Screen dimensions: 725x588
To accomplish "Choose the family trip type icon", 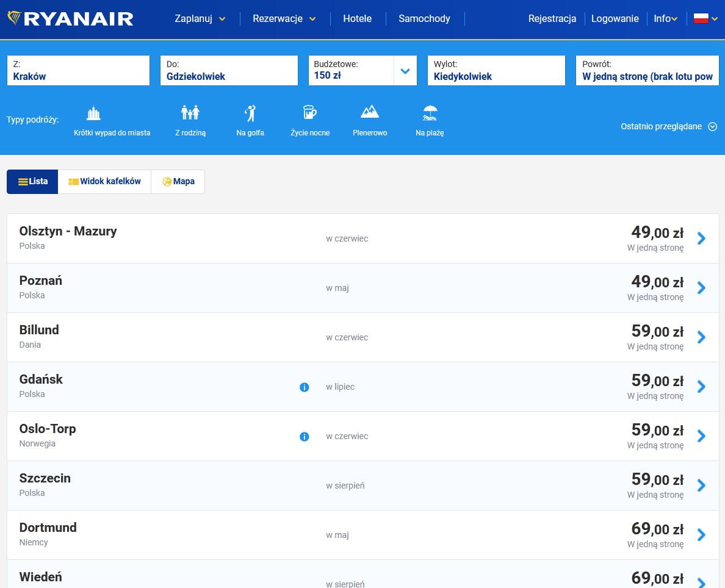I will pyautogui.click(x=190, y=113).
